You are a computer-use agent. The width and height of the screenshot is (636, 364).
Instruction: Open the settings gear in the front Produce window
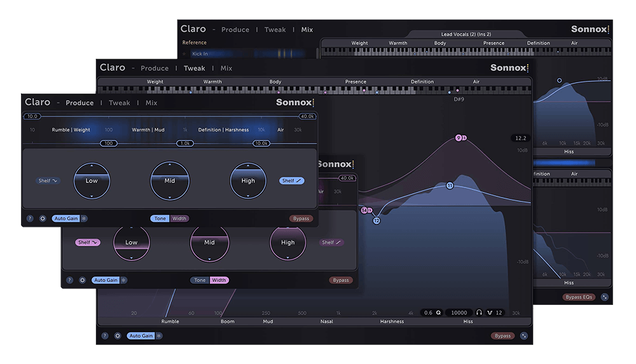coord(43,219)
